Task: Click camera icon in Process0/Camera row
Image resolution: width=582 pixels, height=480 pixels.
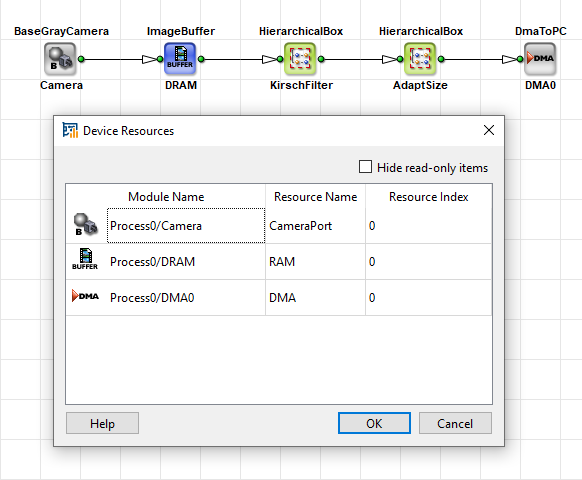Action: 85,225
